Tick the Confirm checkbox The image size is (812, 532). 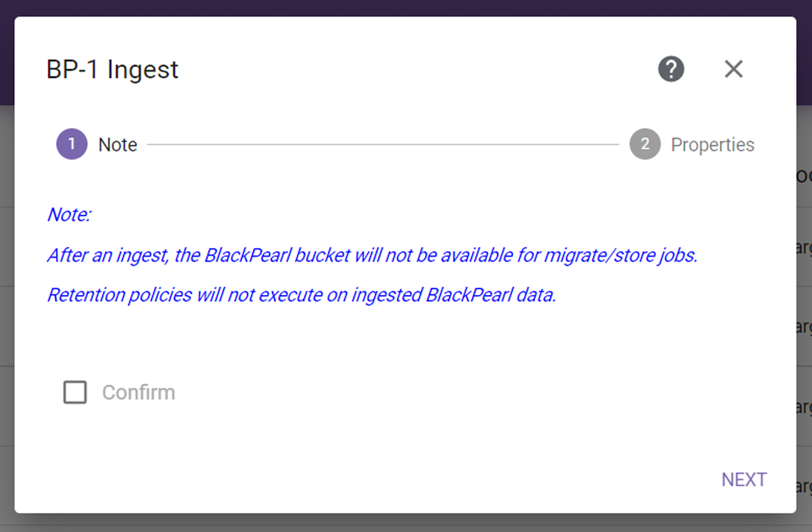(x=75, y=392)
